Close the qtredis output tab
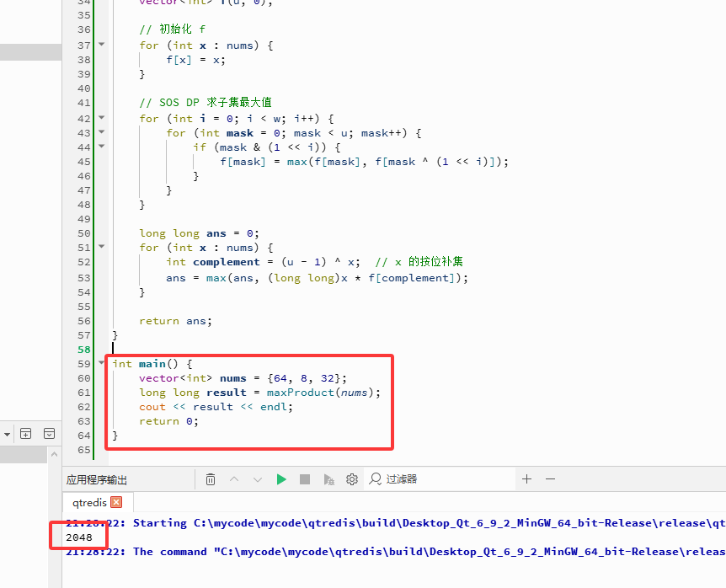 [x=117, y=502]
